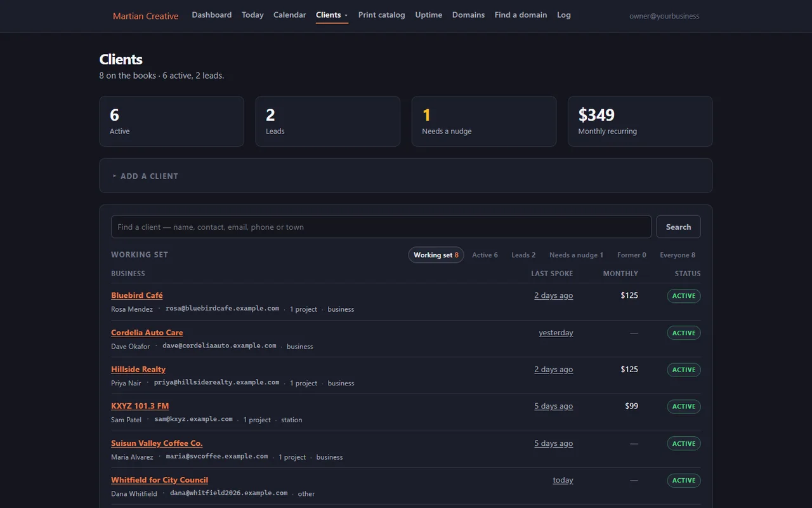
Task: Filter the list by Leads 2
Action: click(x=523, y=255)
